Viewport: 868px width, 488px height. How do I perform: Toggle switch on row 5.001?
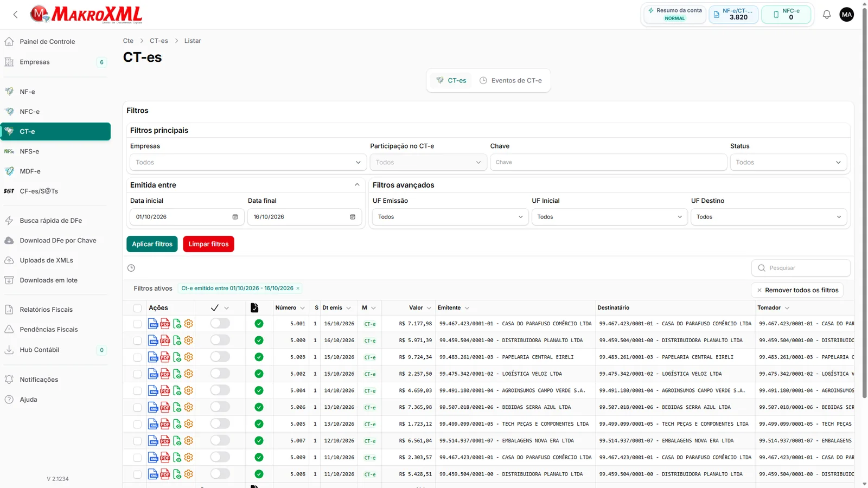220,324
